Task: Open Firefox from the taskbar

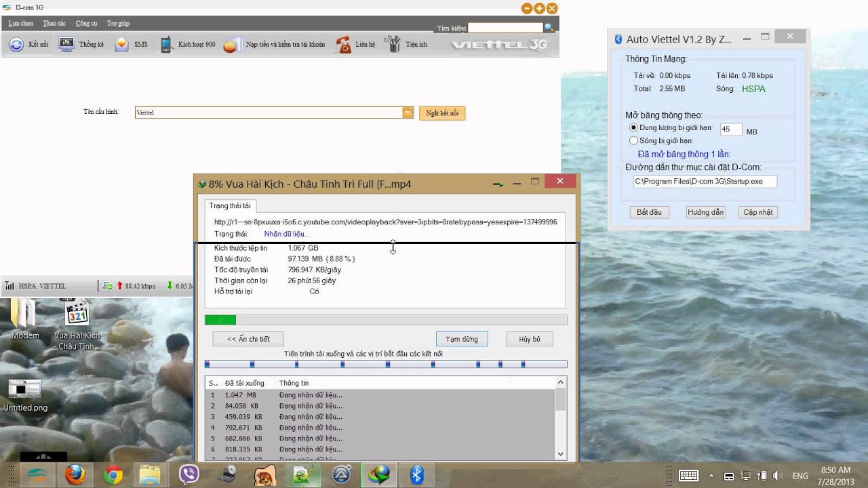Action: pyautogui.click(x=75, y=475)
